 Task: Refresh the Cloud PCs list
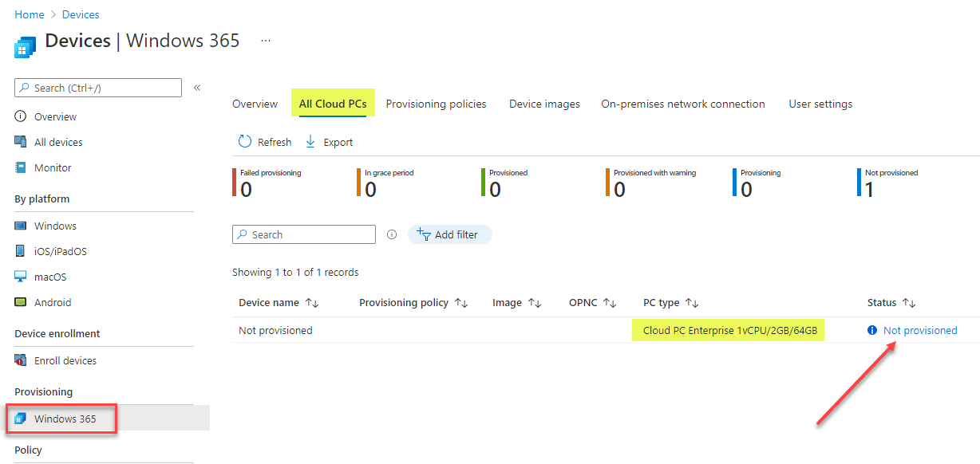pos(264,141)
